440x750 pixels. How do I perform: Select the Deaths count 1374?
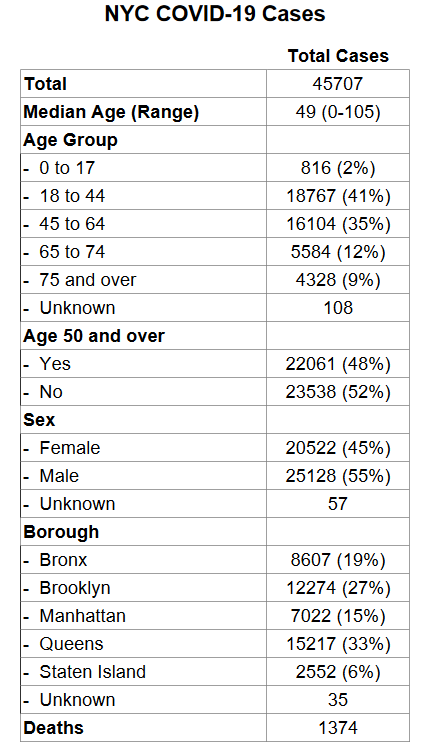[x=338, y=728]
